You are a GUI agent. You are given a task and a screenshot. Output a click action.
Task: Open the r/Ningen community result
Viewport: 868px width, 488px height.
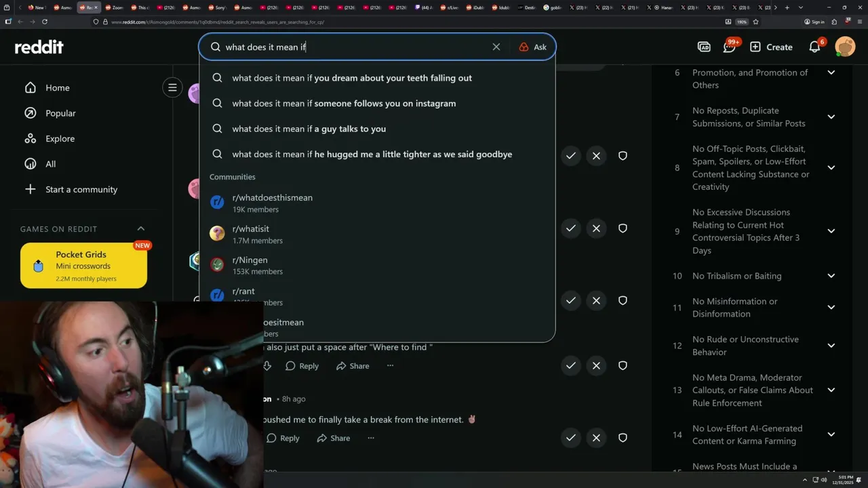(x=377, y=265)
